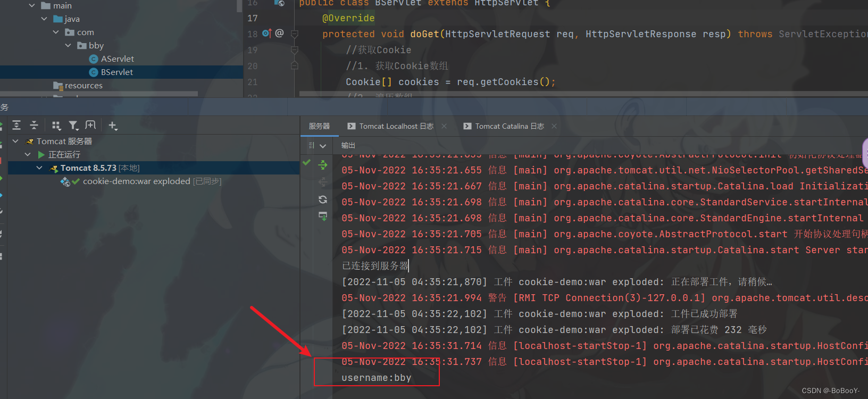Screen dimensions: 868x399
Task: Click the '已连接到服务器' console line
Action: tap(375, 266)
